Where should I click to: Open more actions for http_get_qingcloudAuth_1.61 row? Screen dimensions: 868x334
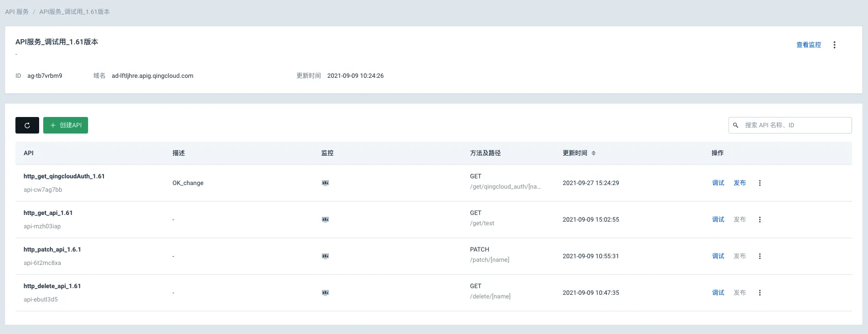[760, 183]
